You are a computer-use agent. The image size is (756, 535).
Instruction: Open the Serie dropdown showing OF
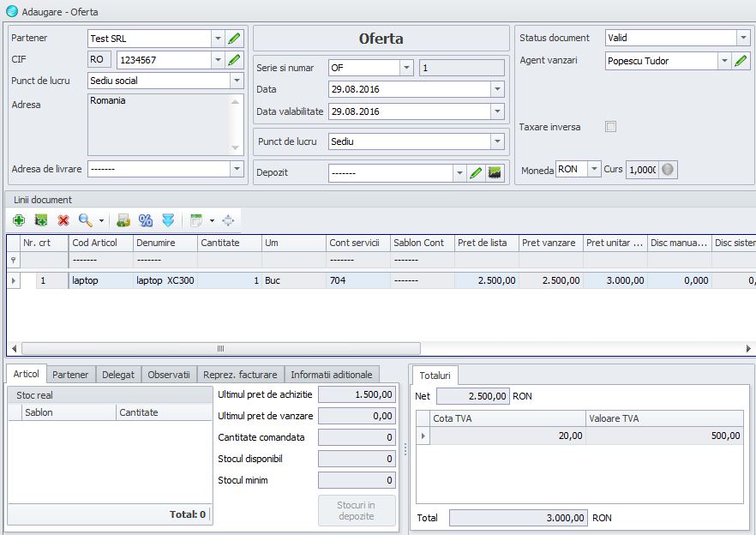407,68
